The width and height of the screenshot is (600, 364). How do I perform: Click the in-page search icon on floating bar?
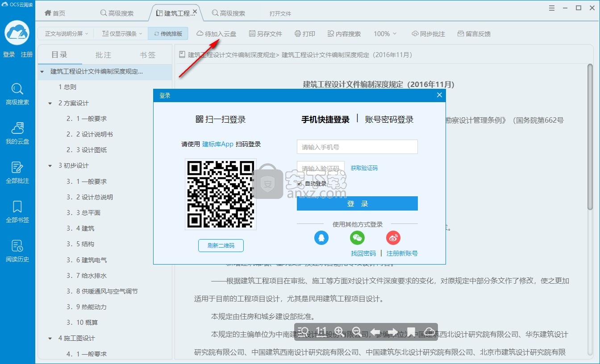pyautogui.click(x=304, y=331)
